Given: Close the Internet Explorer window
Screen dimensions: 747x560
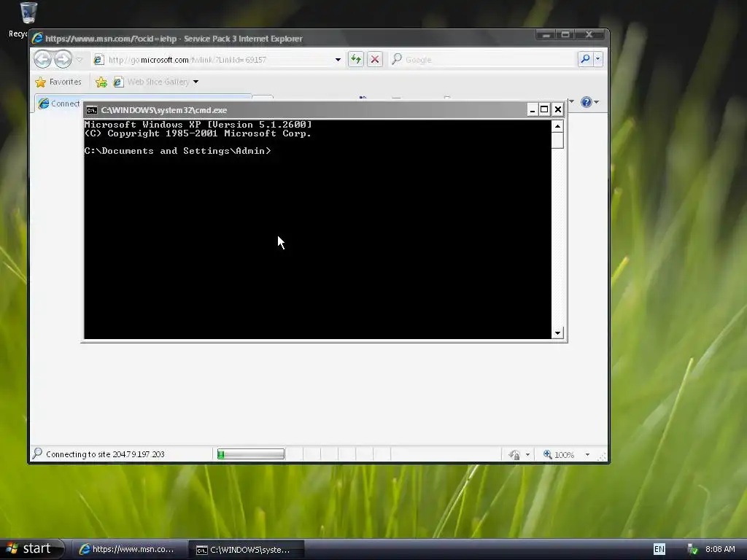Looking at the screenshot, I should 589,35.
